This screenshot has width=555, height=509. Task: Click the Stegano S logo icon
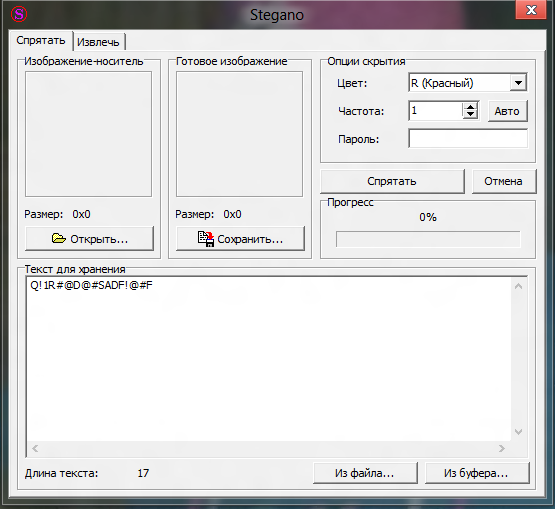tap(19, 14)
